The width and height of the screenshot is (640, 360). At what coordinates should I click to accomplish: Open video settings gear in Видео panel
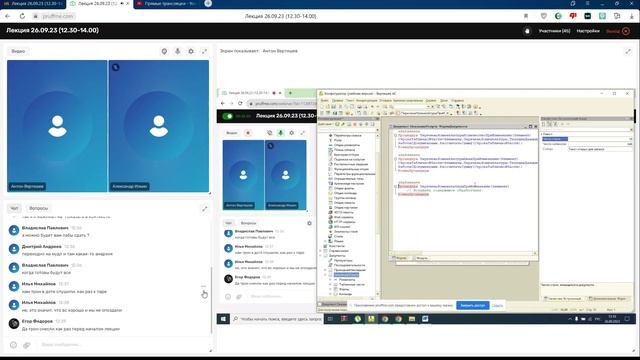tap(191, 51)
